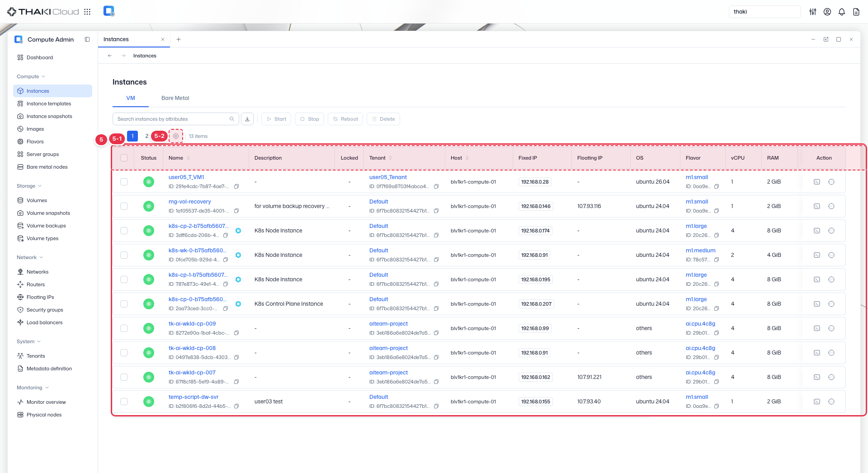Collapse the Monitoring section in sidebar
This screenshot has height=473, width=868.
pyautogui.click(x=33, y=388)
